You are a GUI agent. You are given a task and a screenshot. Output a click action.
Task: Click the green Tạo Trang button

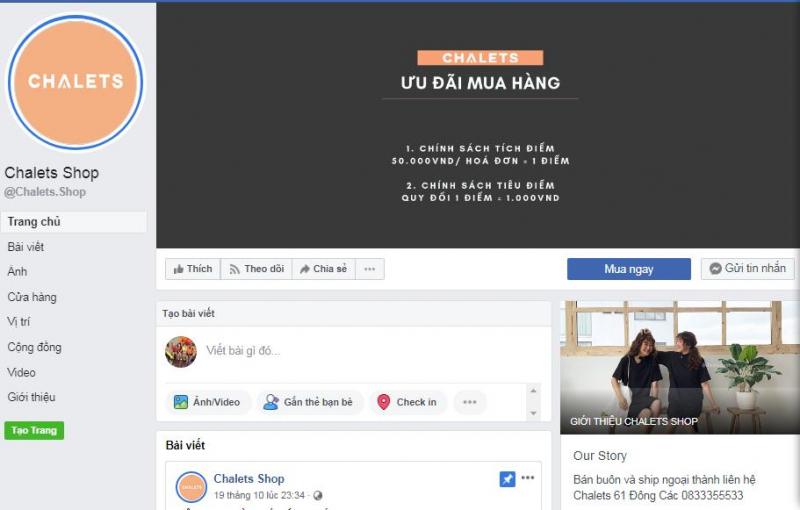(x=34, y=430)
